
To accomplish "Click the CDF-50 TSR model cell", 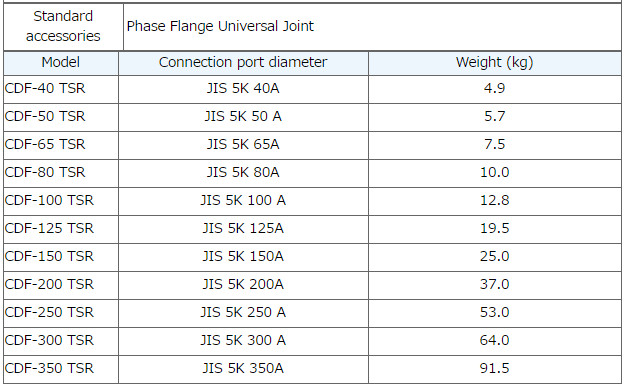I will click(x=61, y=117).
